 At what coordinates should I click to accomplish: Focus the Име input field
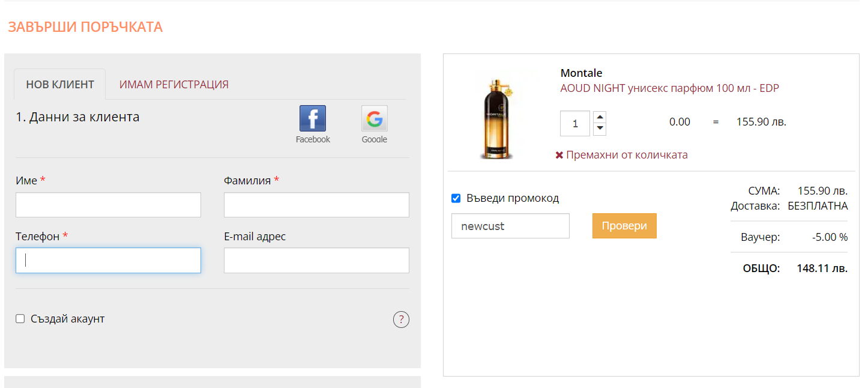coord(108,205)
